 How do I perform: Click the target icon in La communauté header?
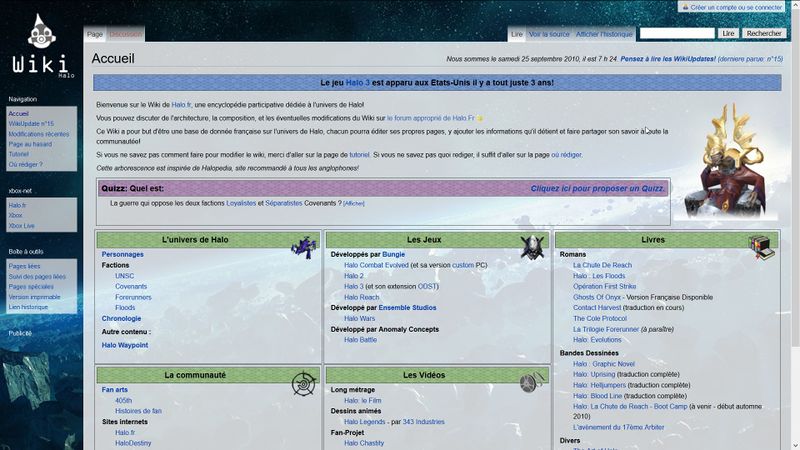pos(304,383)
